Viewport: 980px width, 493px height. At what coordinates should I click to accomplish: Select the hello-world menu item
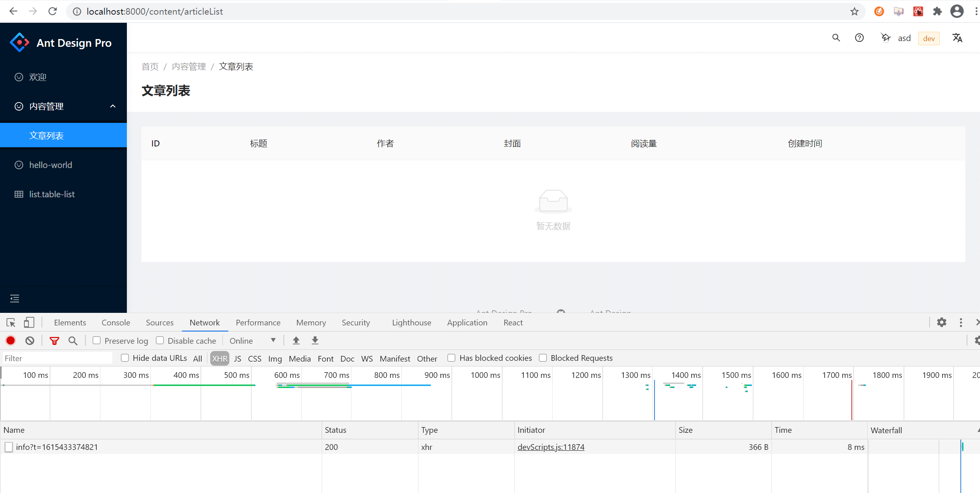[x=51, y=165]
